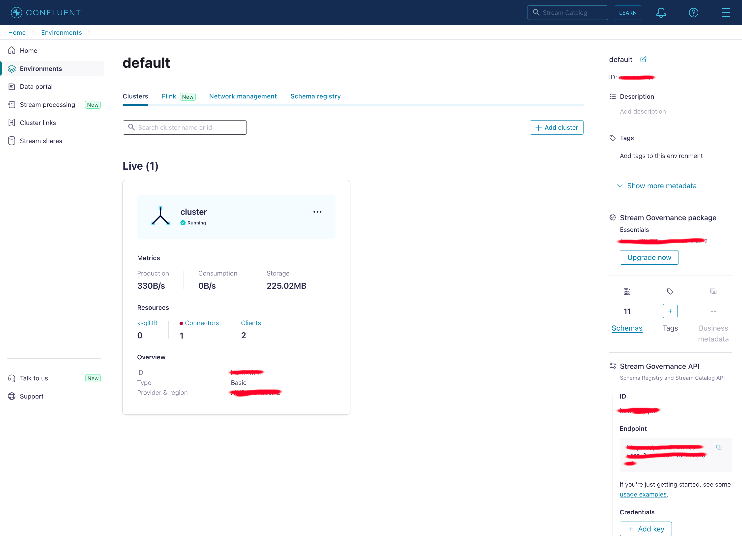Copy the Stream Governance endpoint URL
742x560 pixels.
[x=718, y=447]
